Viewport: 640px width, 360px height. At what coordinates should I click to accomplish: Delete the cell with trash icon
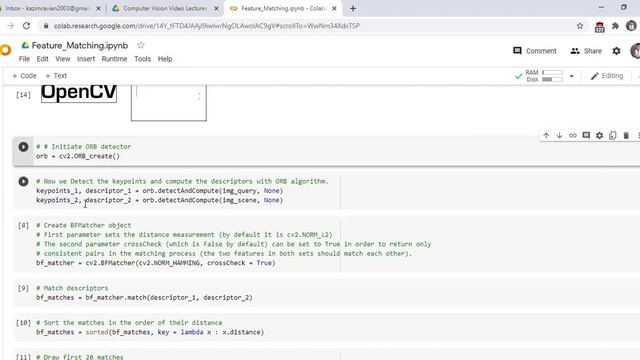coord(626,136)
